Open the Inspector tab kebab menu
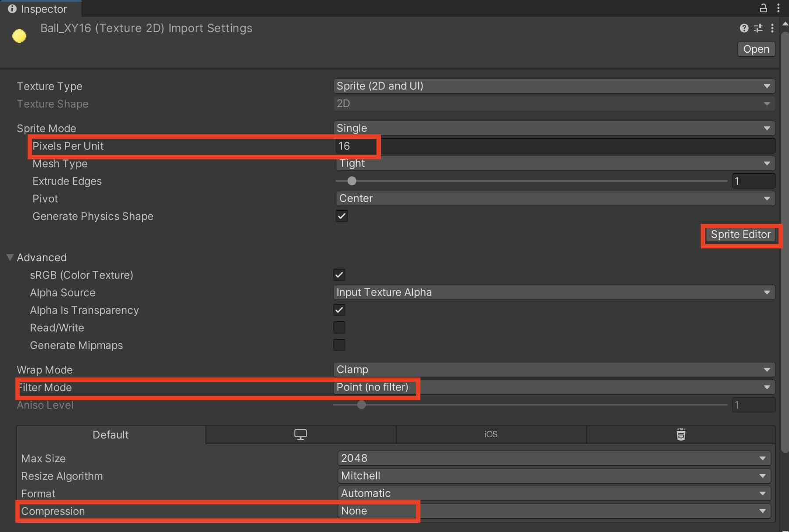Screen dimensions: 789x532 [778, 8]
